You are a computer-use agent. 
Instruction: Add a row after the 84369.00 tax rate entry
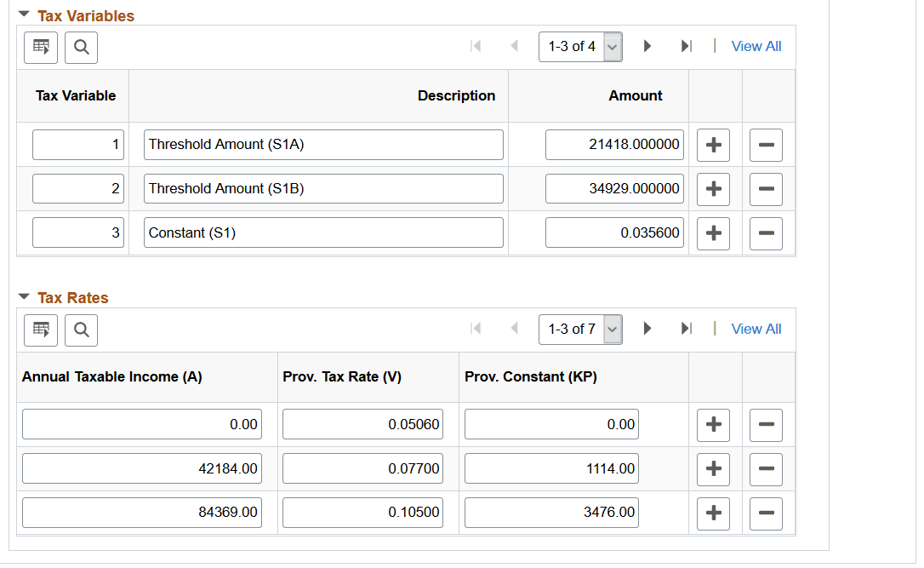click(x=713, y=512)
